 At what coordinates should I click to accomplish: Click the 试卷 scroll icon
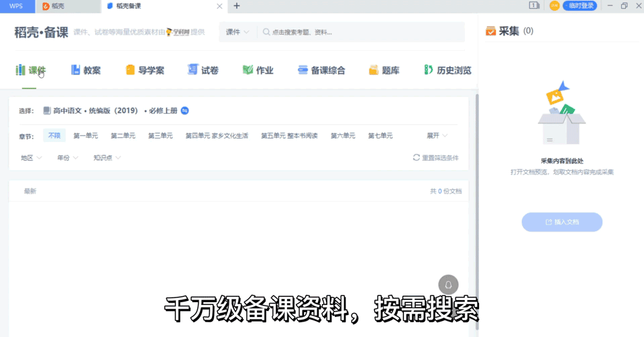(x=193, y=70)
